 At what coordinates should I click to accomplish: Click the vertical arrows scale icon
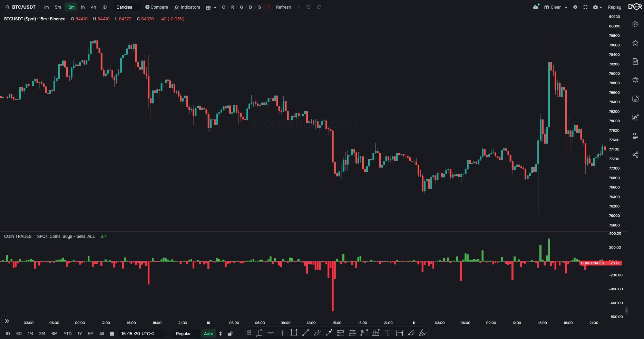coord(221,334)
